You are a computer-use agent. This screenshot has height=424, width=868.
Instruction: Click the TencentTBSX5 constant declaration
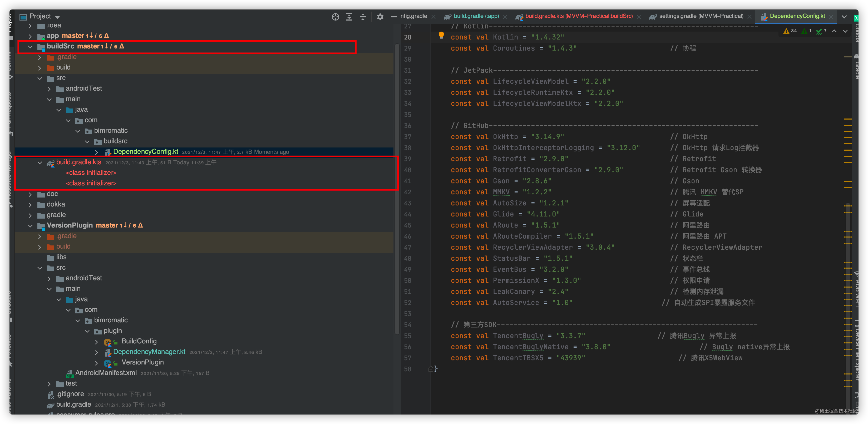518,358
